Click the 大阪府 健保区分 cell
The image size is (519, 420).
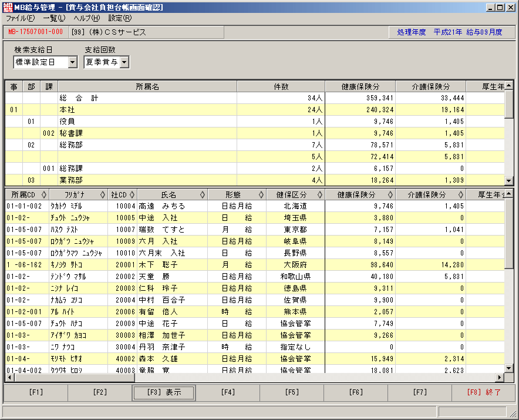pyautogui.click(x=295, y=265)
